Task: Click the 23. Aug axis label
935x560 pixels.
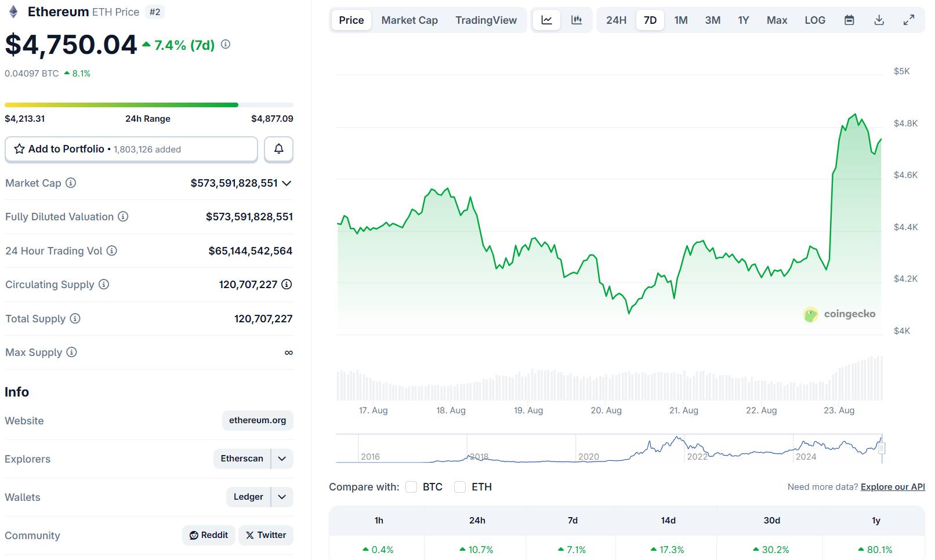Action: tap(839, 410)
